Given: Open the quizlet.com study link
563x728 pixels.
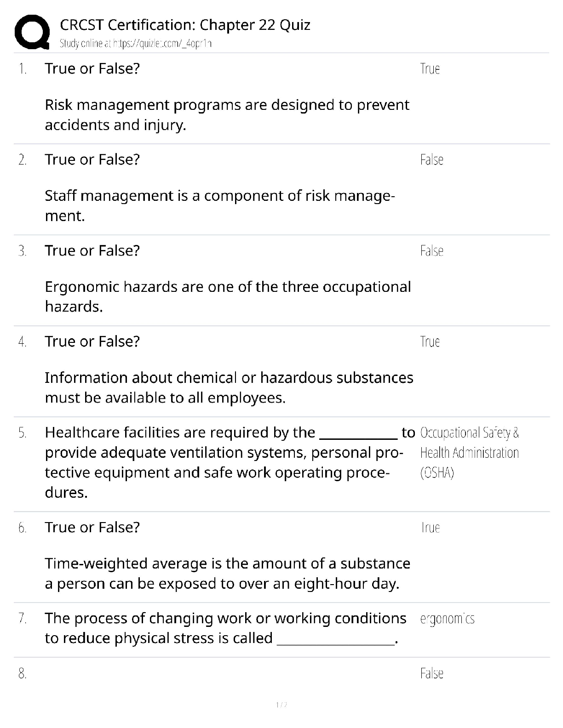Looking at the screenshot, I should 136,44.
